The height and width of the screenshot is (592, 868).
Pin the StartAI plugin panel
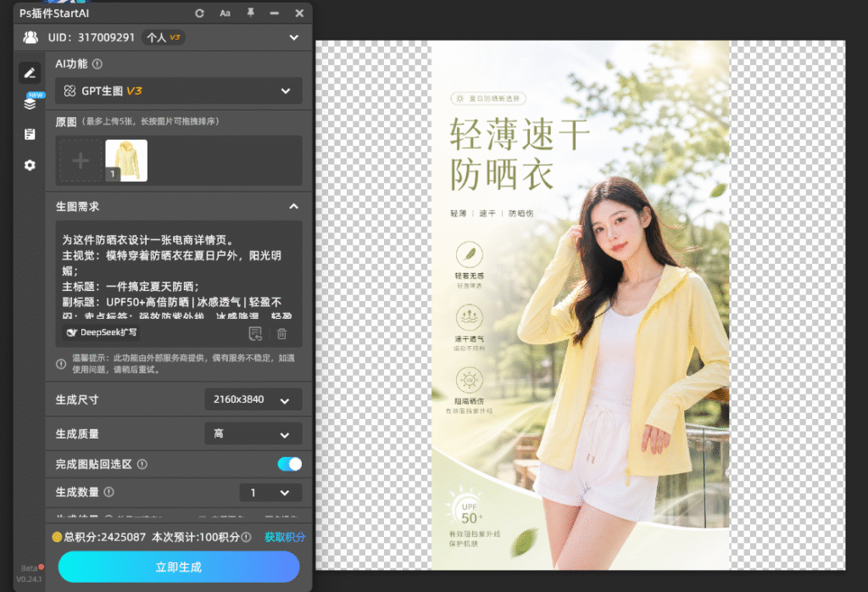pos(251,13)
